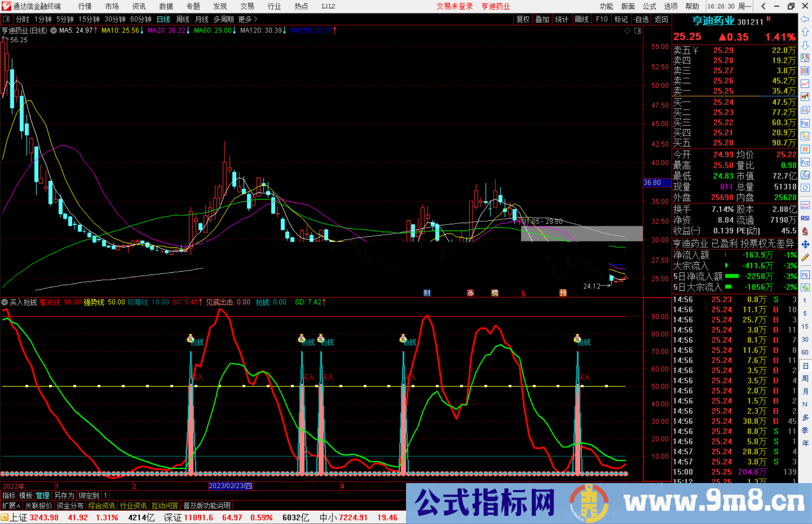Click the 叠加 button

(542, 19)
